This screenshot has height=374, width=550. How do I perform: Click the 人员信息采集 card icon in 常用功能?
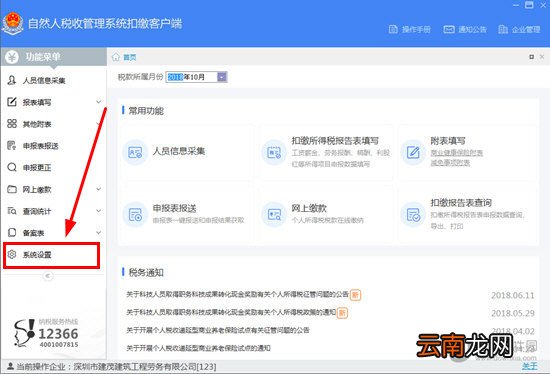135,152
